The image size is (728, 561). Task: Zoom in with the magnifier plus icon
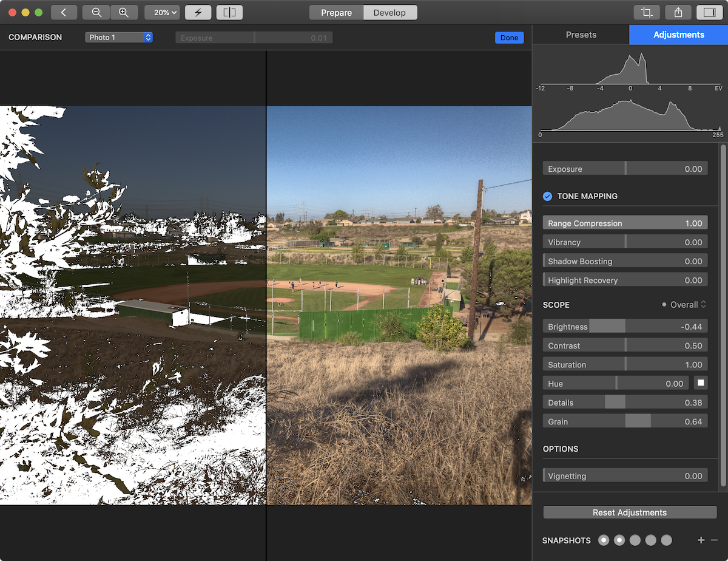point(124,12)
